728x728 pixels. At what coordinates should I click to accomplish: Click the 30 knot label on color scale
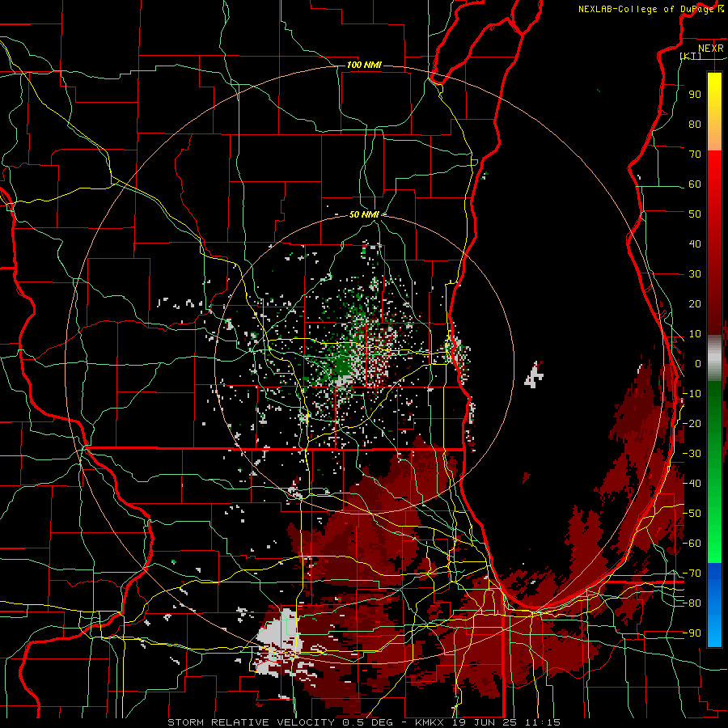pyautogui.click(x=695, y=274)
